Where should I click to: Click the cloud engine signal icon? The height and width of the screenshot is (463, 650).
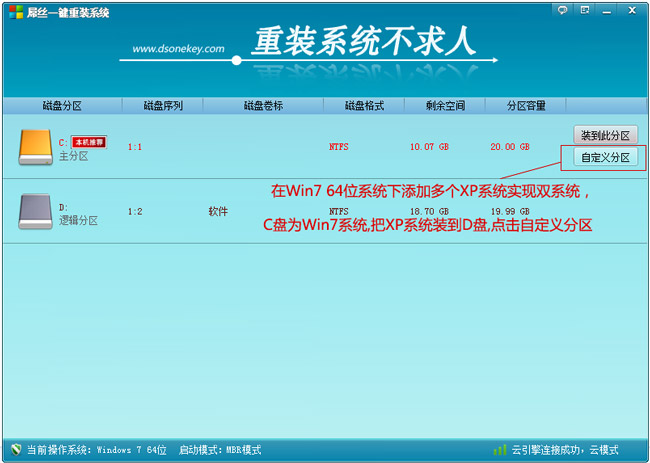click(499, 450)
